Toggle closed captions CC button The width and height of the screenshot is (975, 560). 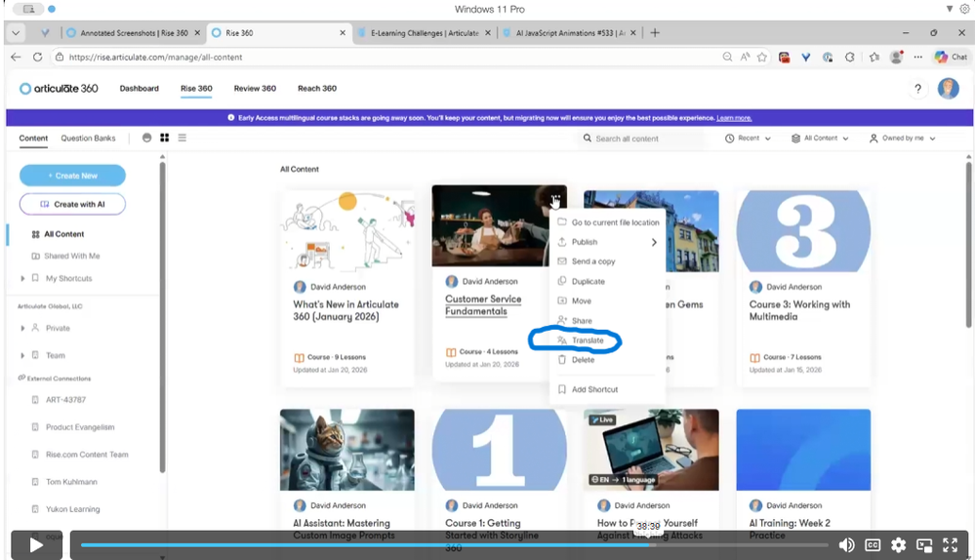(873, 545)
